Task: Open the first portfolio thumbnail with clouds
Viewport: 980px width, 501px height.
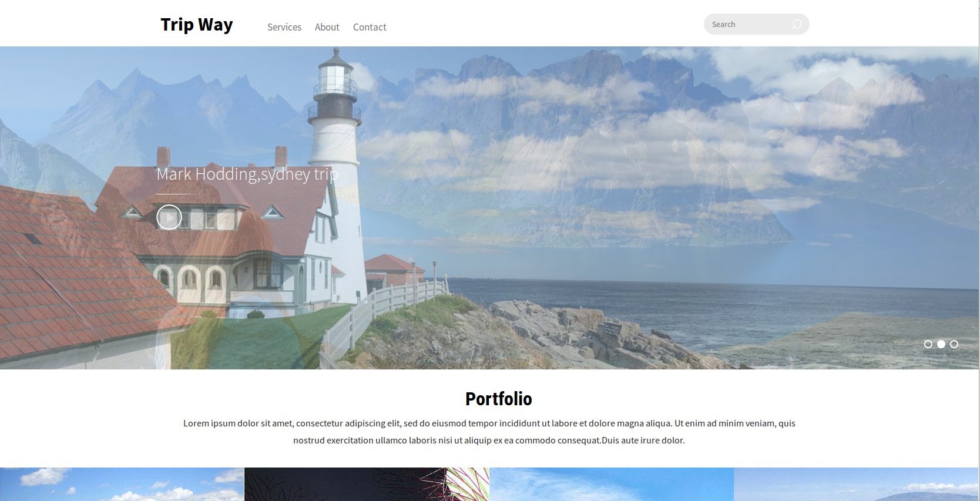Action: pyautogui.click(x=122, y=485)
